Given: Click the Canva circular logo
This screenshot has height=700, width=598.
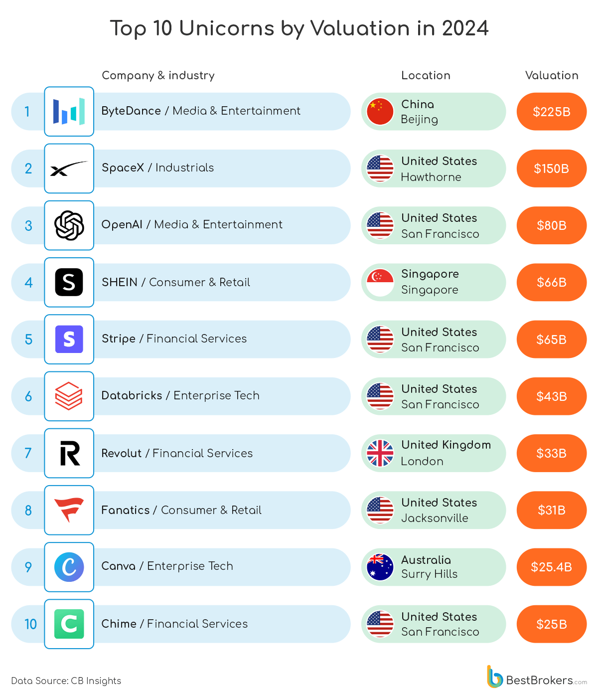Looking at the screenshot, I should click(x=69, y=567).
